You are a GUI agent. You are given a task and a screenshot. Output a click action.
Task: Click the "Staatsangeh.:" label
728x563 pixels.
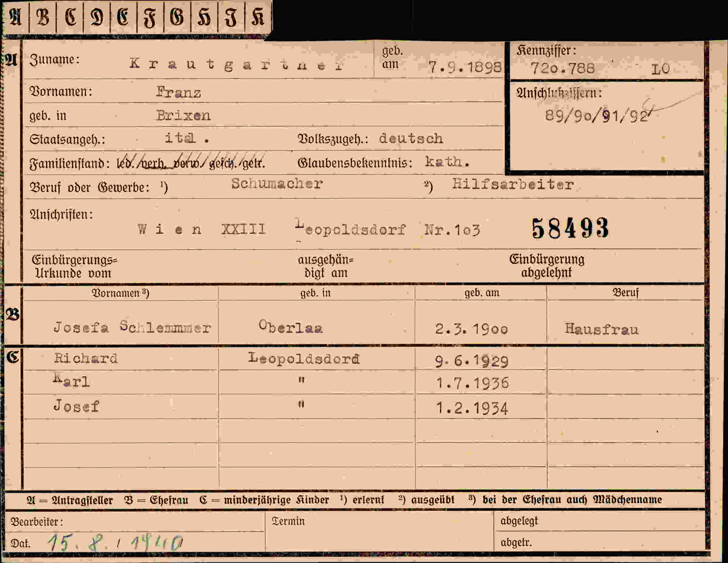point(67,139)
